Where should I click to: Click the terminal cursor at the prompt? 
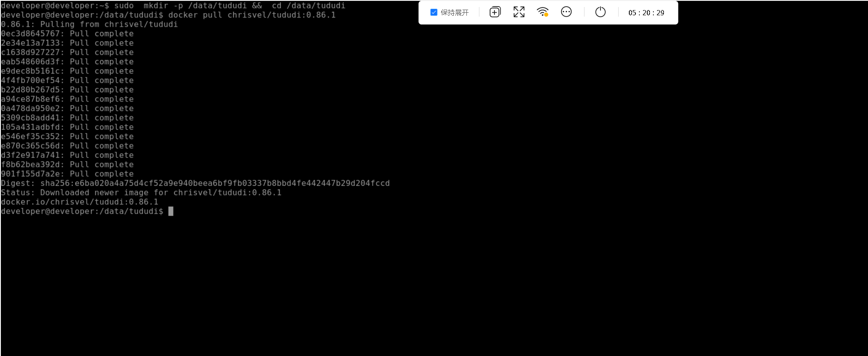(171, 211)
